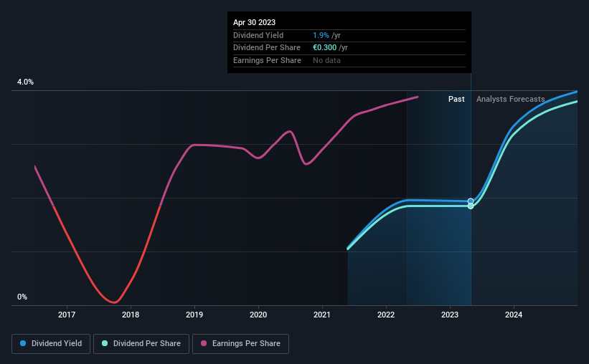Click the blue Dividend Yield data point marker

pyautogui.click(x=471, y=201)
